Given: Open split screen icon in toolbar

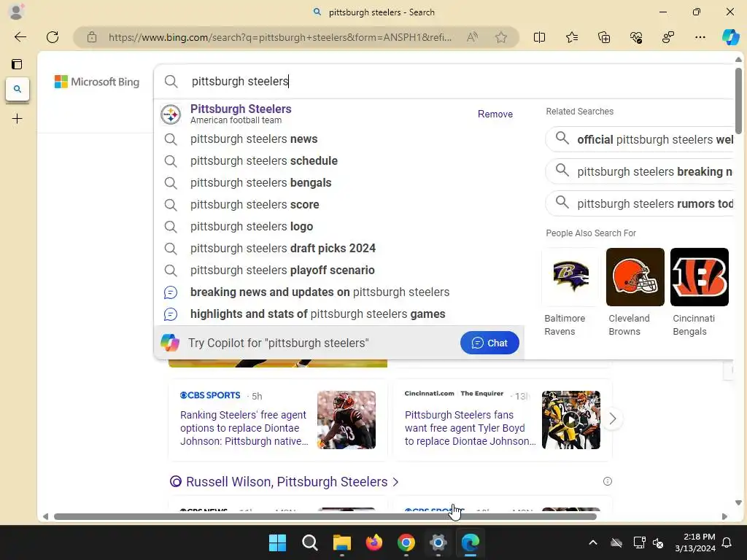Looking at the screenshot, I should [x=539, y=37].
